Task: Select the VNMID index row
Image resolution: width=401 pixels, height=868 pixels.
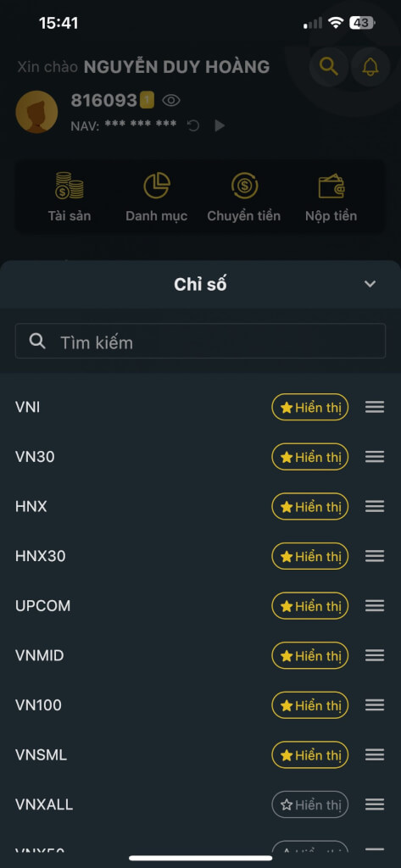Action: (200, 655)
